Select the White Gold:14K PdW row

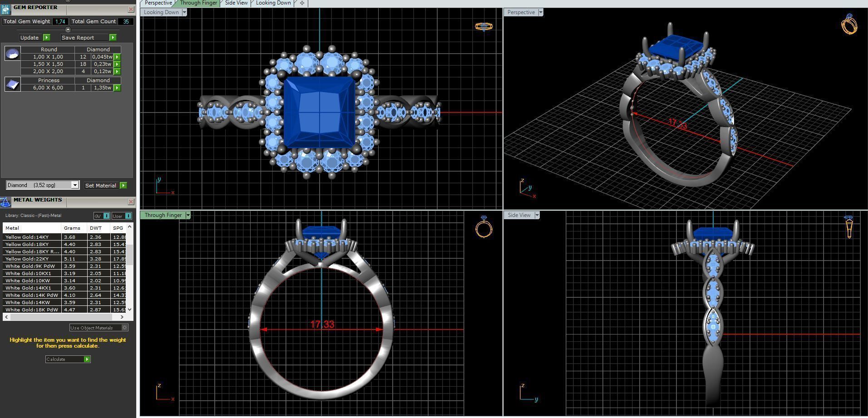point(64,295)
